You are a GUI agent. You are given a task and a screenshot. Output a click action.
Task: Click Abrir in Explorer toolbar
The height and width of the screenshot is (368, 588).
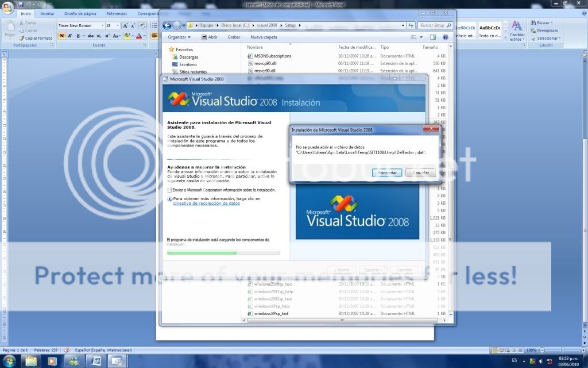pyautogui.click(x=209, y=37)
